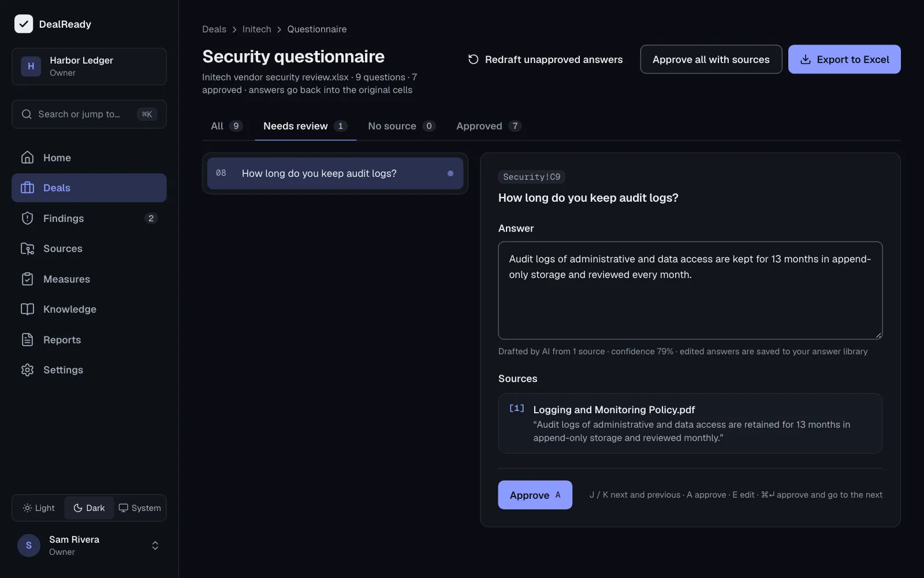Click the Deals briefcase icon
This screenshot has height=578, width=924.
27,188
